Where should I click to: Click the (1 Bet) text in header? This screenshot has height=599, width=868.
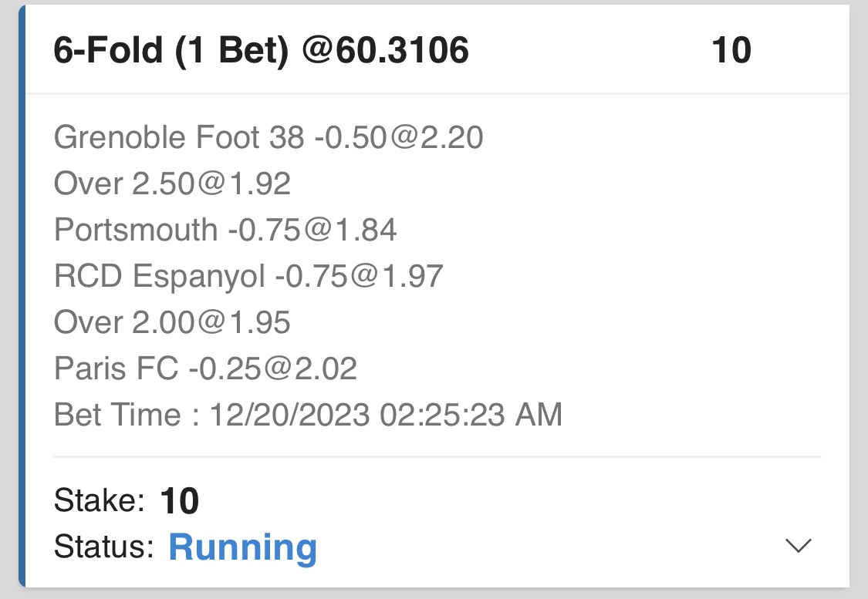click(x=232, y=51)
